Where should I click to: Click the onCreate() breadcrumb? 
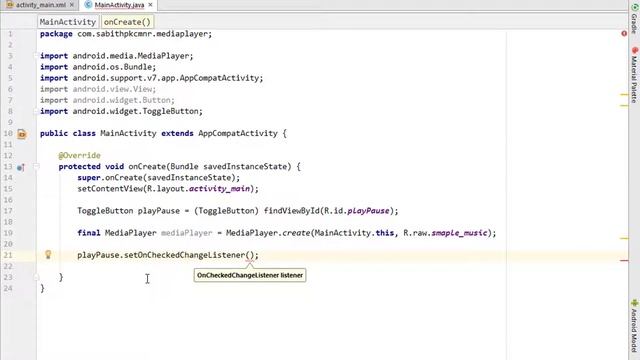click(x=127, y=22)
